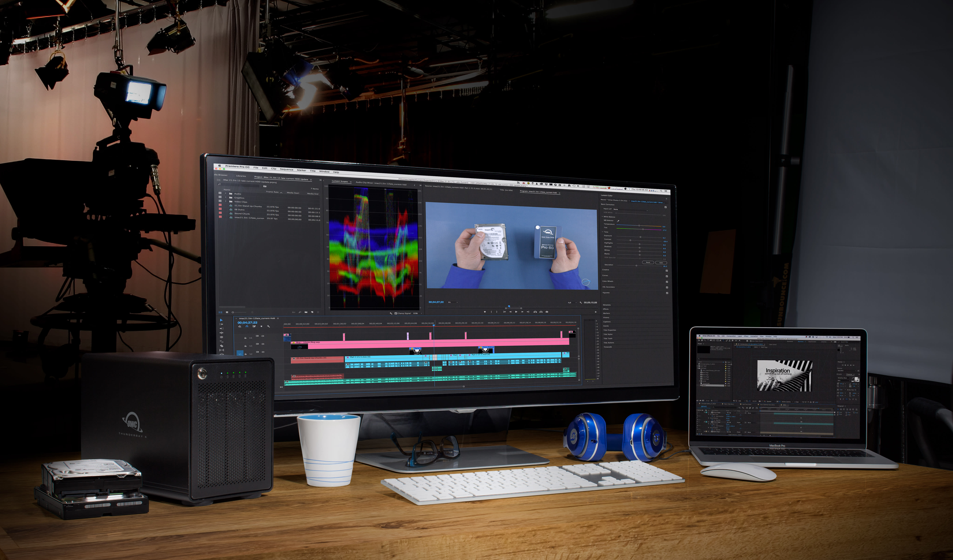Image resolution: width=953 pixels, height=560 pixels.
Task: Click the Contrast slider handle
Action: (630, 240)
